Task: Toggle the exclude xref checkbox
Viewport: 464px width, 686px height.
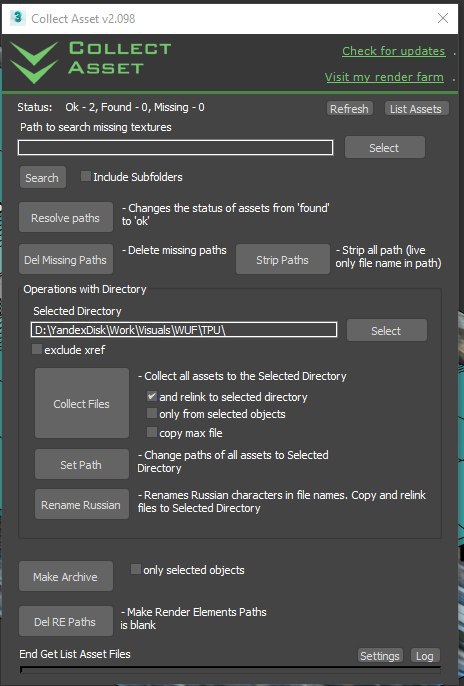Action: (37, 349)
